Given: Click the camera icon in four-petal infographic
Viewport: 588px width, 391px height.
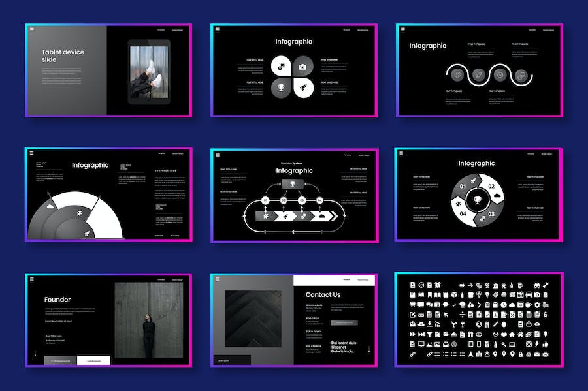Looking at the screenshot, I should tap(303, 66).
